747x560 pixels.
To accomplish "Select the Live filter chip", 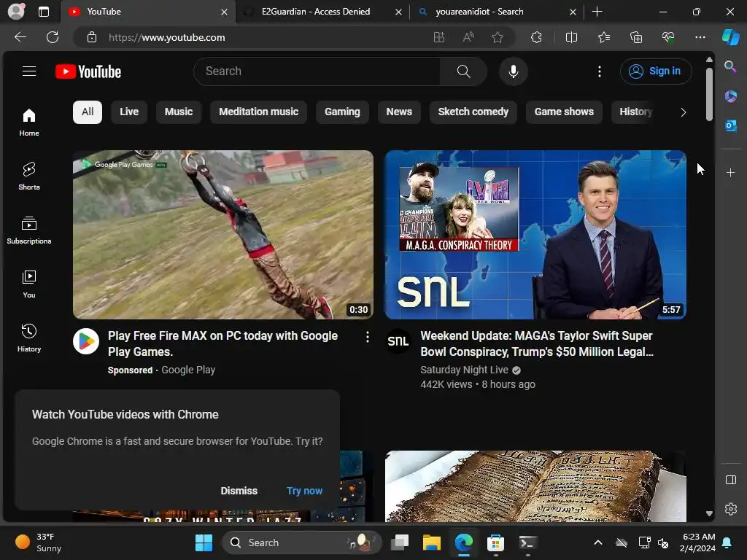I will point(129,112).
